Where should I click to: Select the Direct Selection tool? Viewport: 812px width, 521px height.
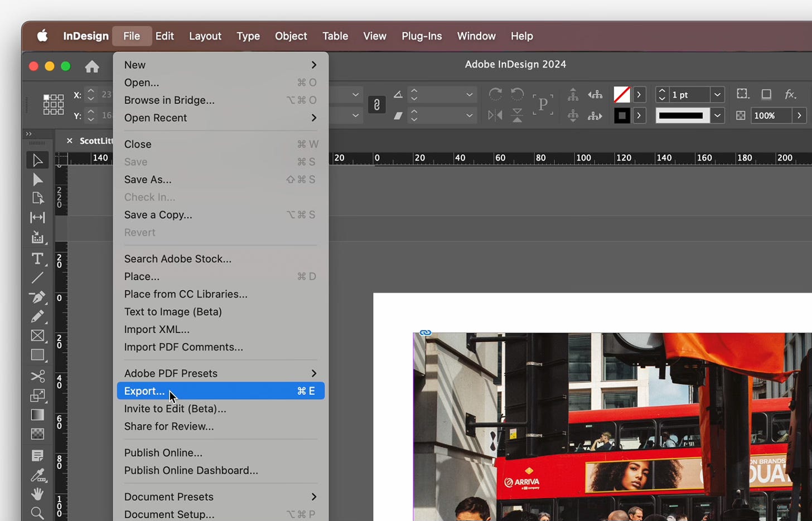point(37,179)
